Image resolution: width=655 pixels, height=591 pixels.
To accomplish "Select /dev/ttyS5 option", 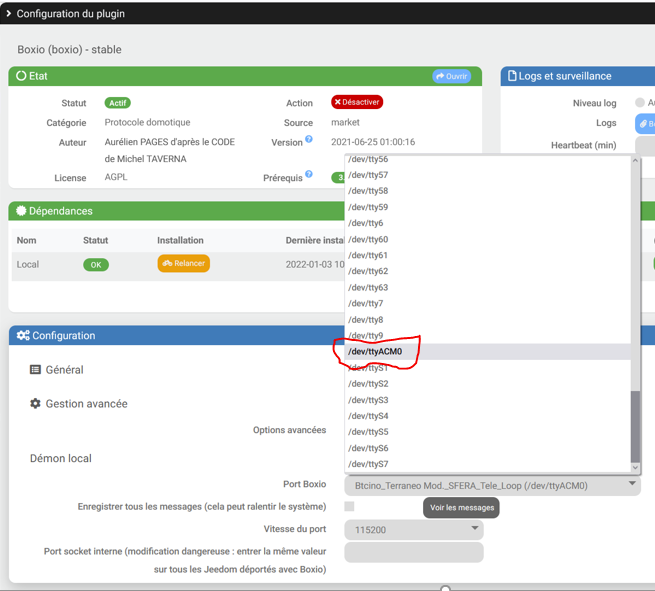I will (487, 432).
